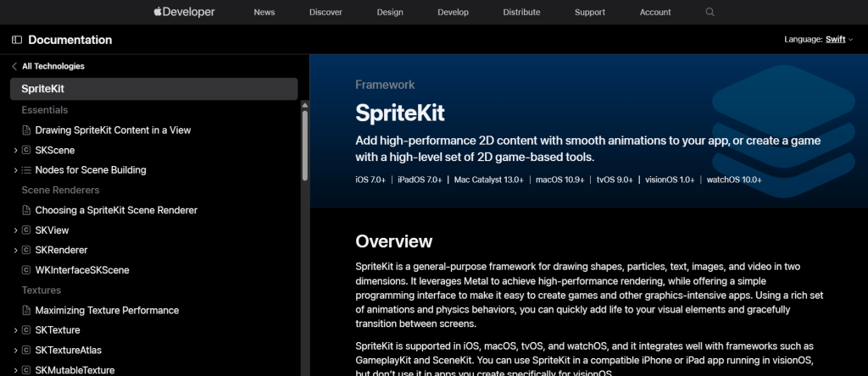Viewport: 868px width, 376px height.
Task: Click the document icon beside Maximizing Texture Performance
Action: [x=26, y=310]
